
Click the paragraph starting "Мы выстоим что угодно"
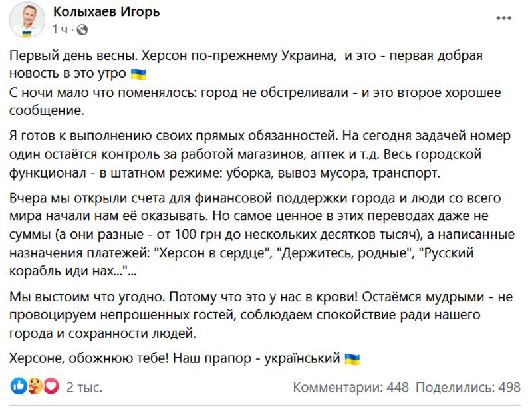(261, 315)
